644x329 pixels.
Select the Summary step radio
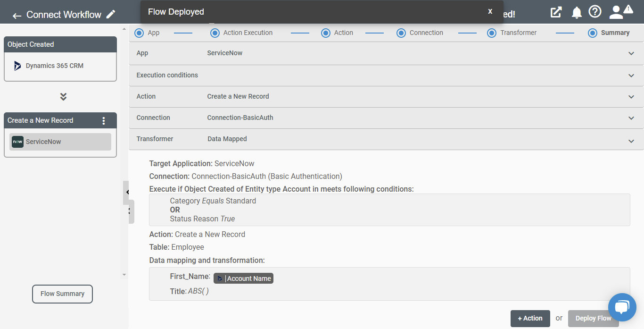593,33
